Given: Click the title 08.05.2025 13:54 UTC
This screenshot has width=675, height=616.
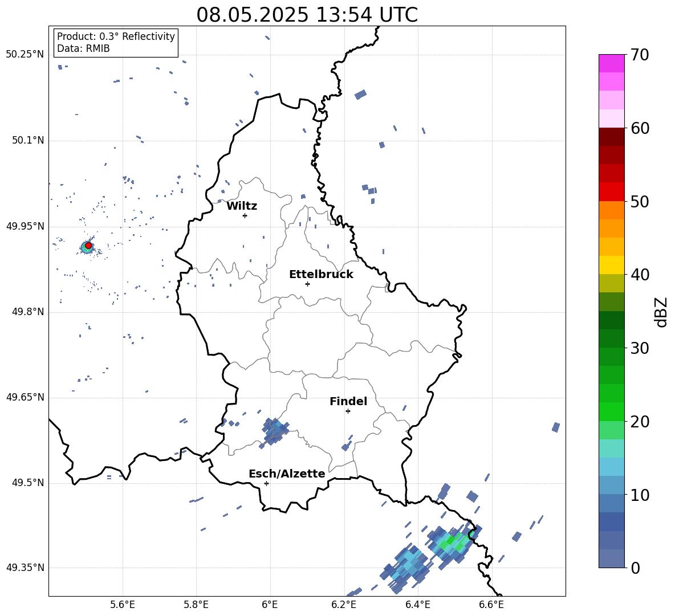Looking at the screenshot, I should click(x=307, y=15).
